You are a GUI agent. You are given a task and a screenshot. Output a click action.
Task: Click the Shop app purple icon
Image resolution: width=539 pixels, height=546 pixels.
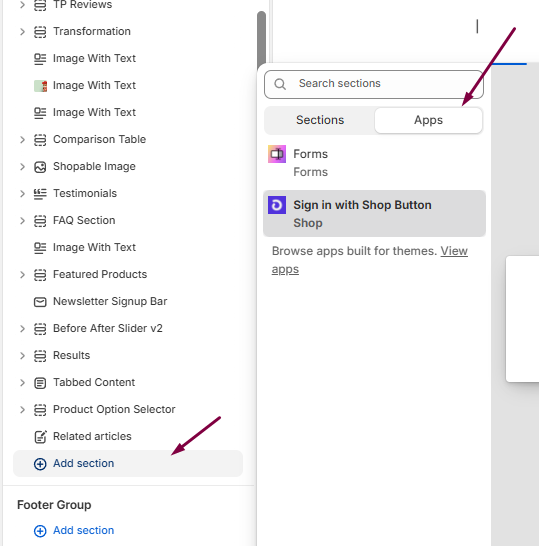coord(277,205)
